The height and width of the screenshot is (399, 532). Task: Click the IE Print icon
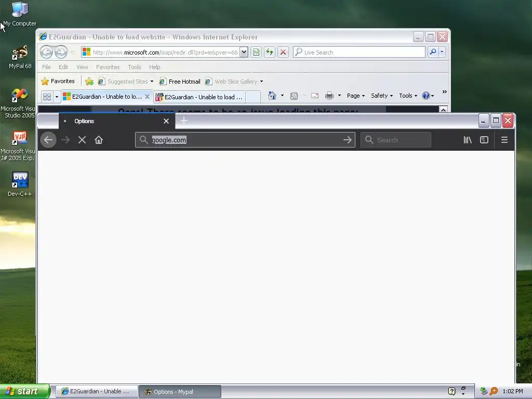[x=329, y=96]
